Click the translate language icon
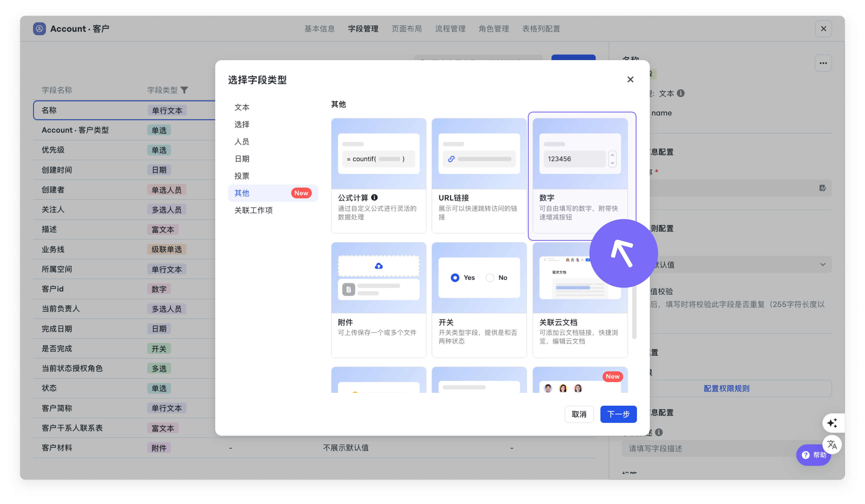The width and height of the screenshot is (865, 504). 832,445
